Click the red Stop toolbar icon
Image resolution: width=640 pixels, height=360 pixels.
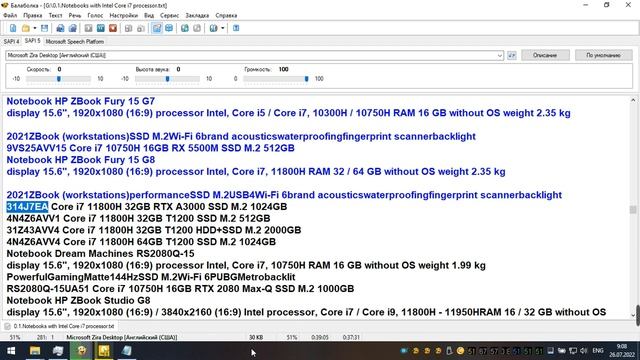click(x=113, y=28)
